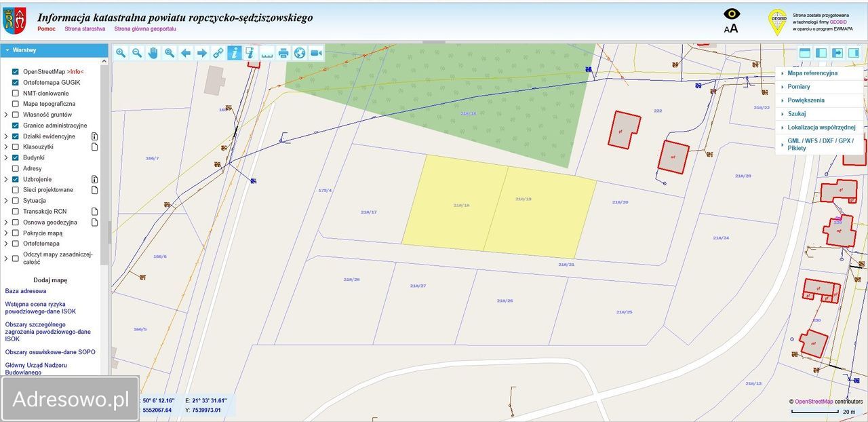Toggle right sidebar layout icon
This screenshot has height=422, width=868.
[x=854, y=53]
